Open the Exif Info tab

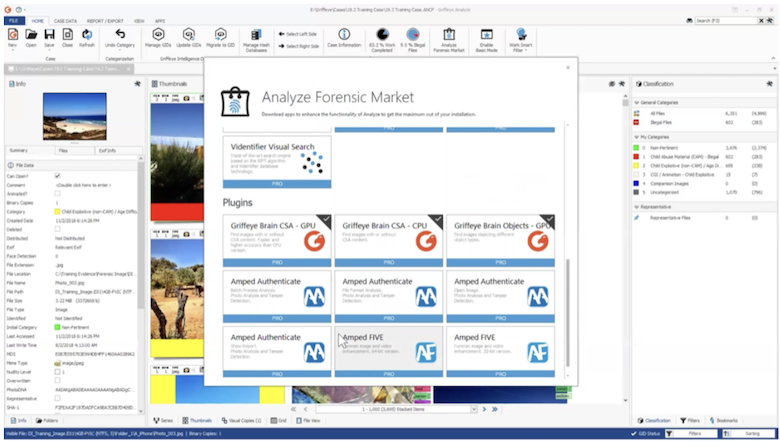tap(107, 150)
